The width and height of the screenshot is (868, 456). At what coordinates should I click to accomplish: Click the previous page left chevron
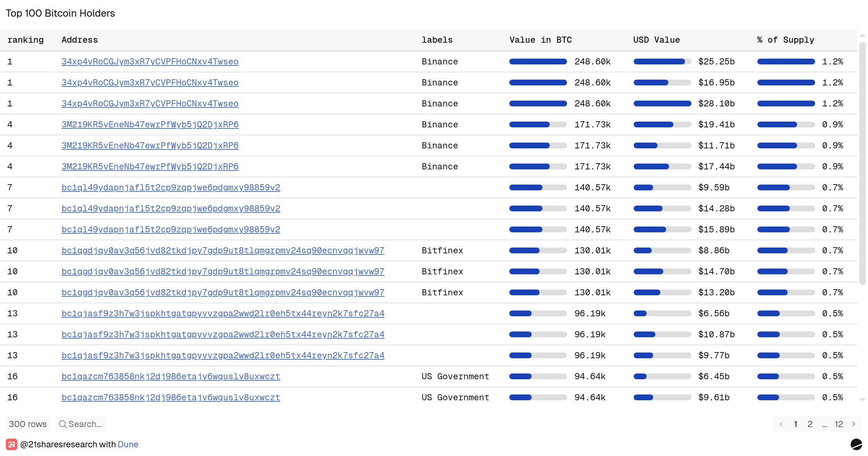tap(781, 424)
